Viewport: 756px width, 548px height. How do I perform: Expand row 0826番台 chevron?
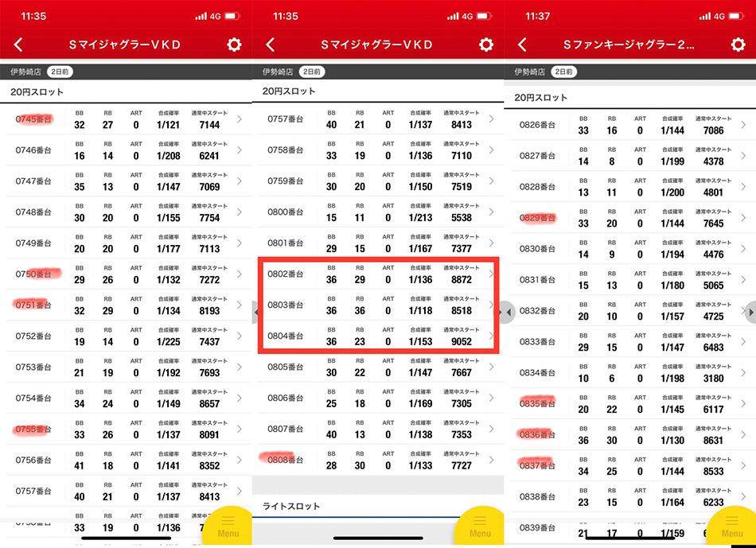click(743, 125)
